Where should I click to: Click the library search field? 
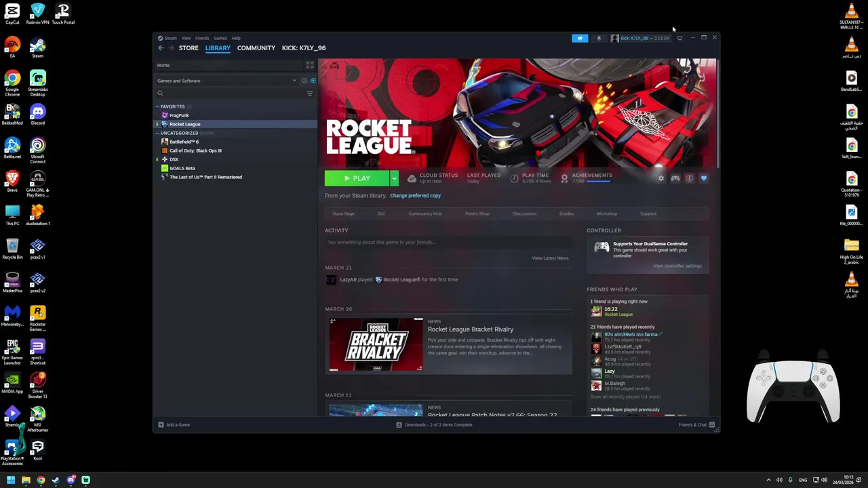(x=229, y=94)
